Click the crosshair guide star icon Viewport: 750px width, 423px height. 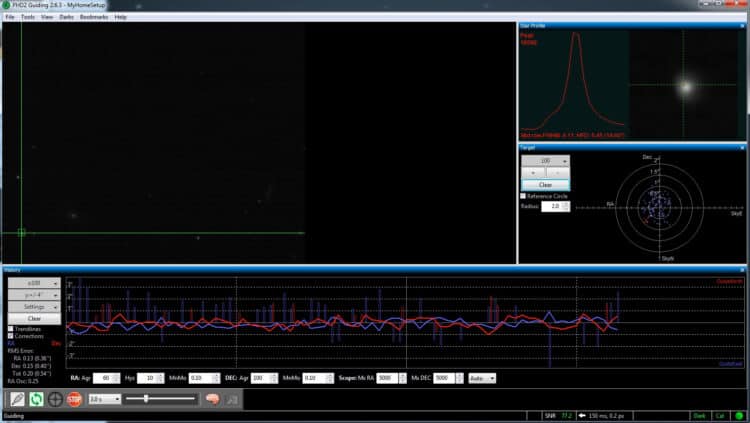click(55, 399)
